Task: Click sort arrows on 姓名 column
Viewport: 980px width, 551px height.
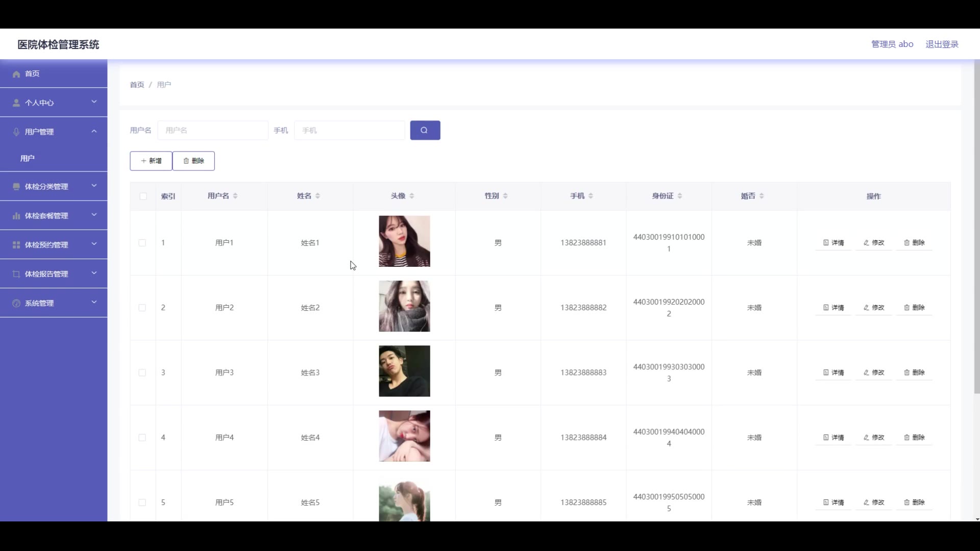Action: point(317,196)
